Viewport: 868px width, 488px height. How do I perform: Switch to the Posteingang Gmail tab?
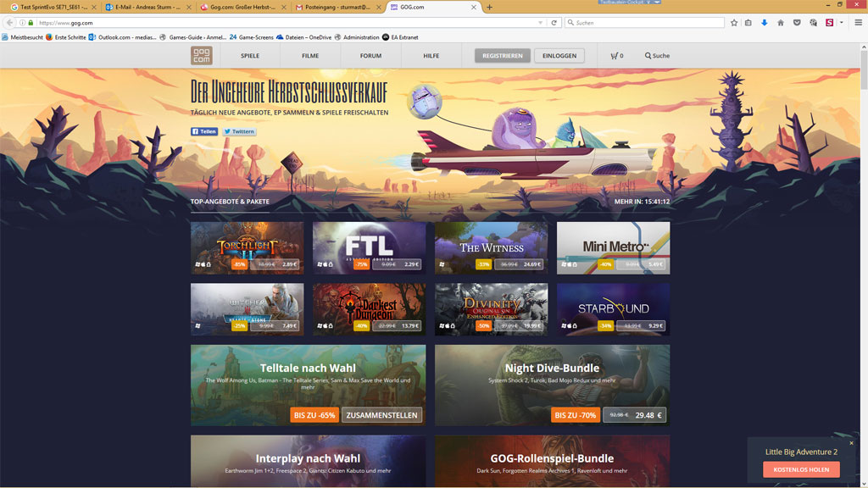click(337, 7)
